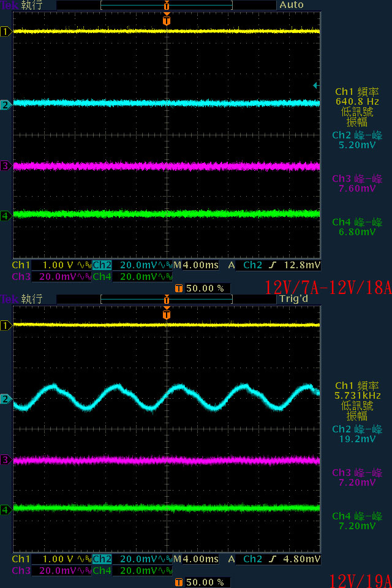The height and width of the screenshot is (588, 392).
Task: Click the 4.80mV trigger level readout
Action: (302, 559)
